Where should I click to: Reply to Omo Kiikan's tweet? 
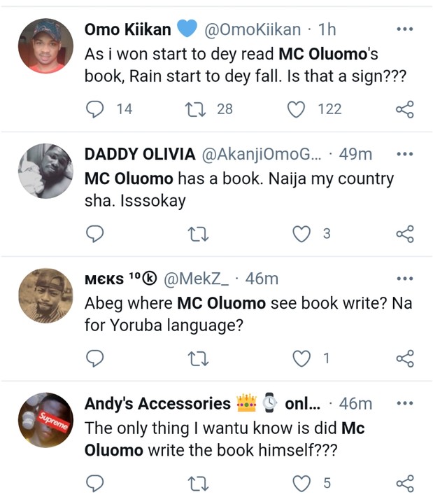[94, 109]
